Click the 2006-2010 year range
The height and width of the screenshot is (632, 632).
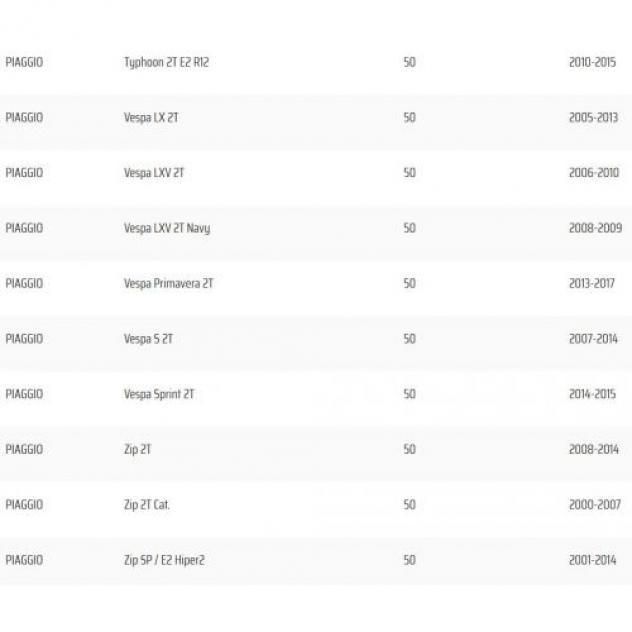pyautogui.click(x=594, y=173)
